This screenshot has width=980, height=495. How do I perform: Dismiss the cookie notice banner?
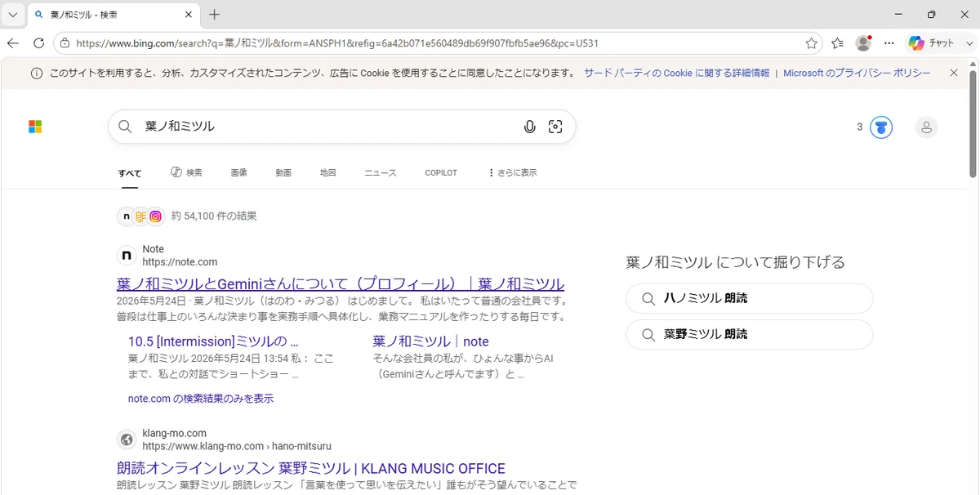tap(954, 73)
